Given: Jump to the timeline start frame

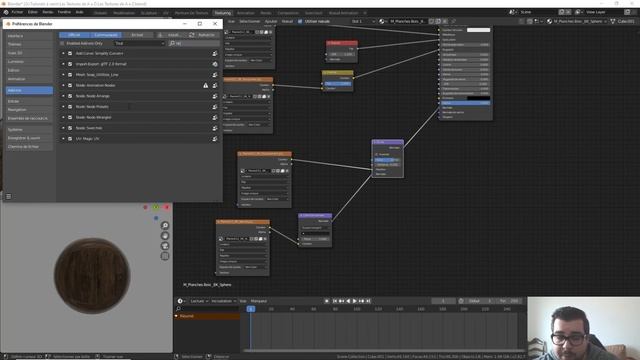Looking at the screenshot, I should tap(335, 301).
